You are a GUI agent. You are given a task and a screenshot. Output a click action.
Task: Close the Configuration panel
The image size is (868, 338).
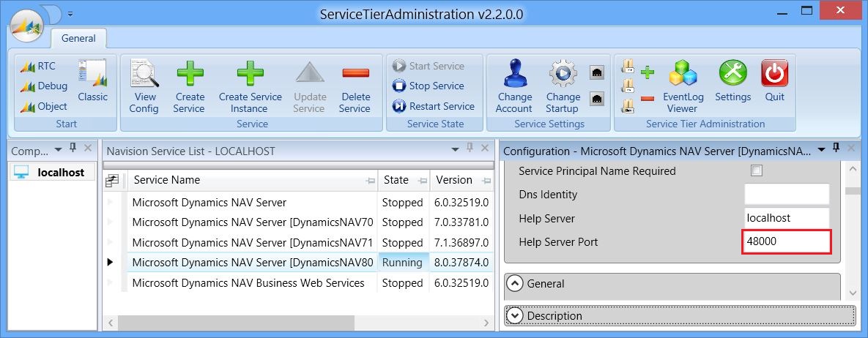tap(851, 148)
